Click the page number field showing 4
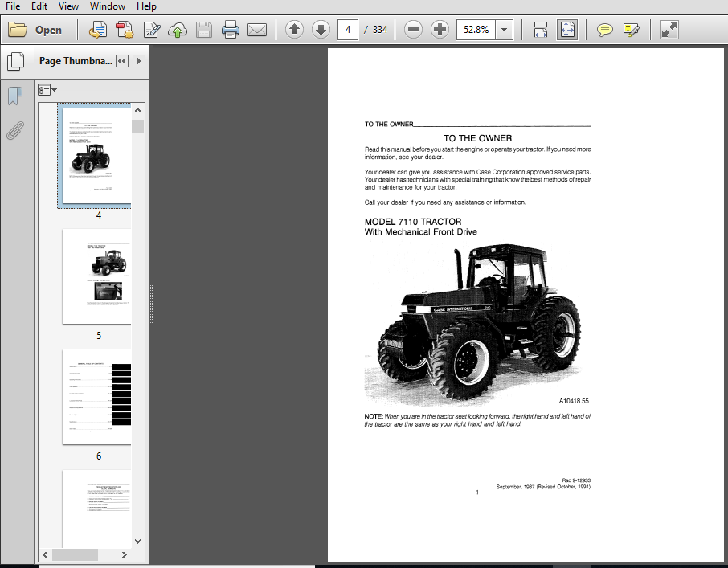The image size is (728, 568). click(x=348, y=30)
